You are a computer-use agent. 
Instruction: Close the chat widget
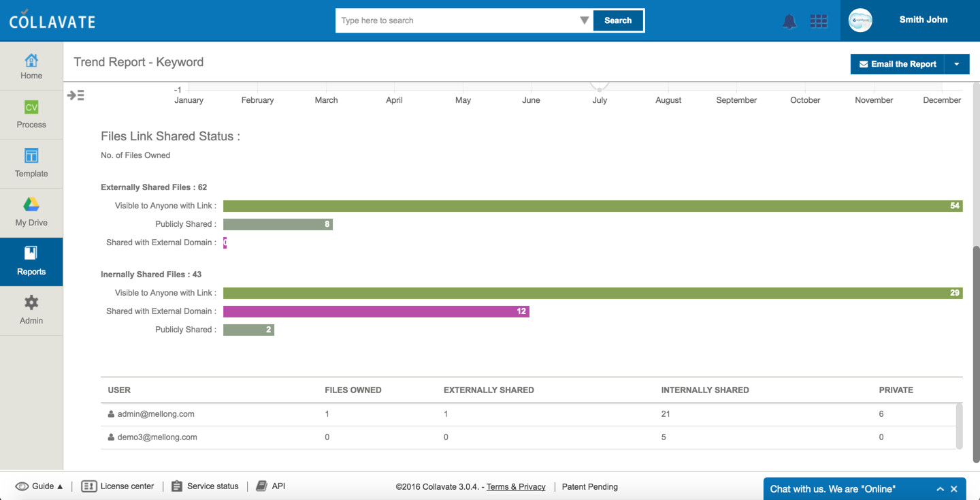coord(954,489)
